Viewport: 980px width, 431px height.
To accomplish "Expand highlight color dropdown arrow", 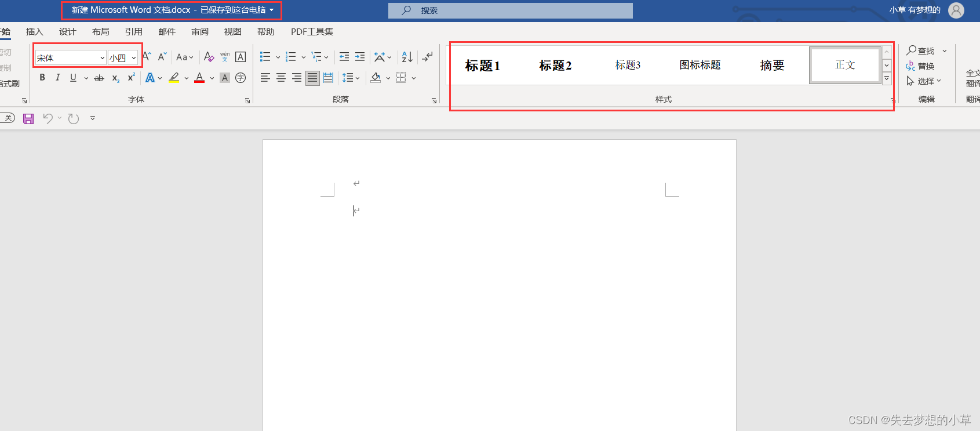I will 187,78.
